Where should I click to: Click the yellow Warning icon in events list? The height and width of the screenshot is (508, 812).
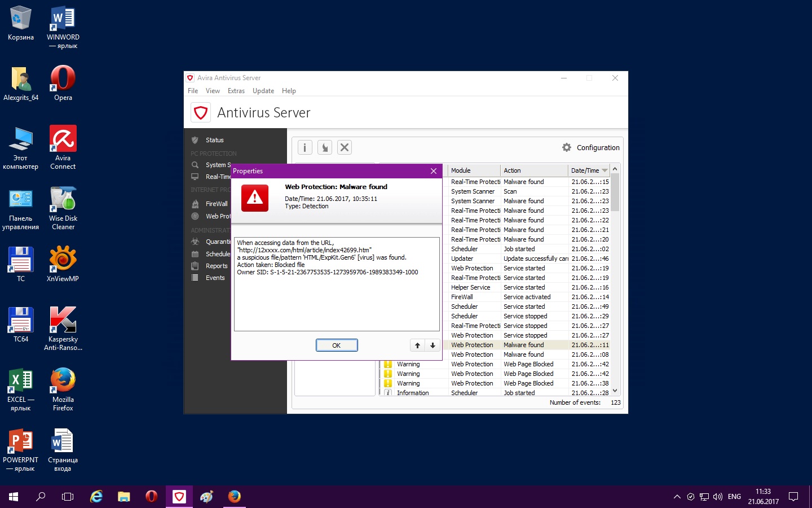tap(388, 364)
